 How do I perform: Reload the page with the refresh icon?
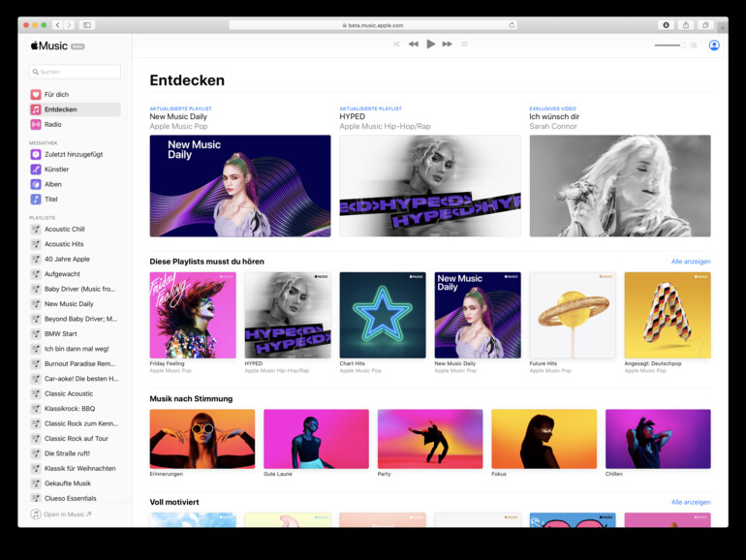512,25
